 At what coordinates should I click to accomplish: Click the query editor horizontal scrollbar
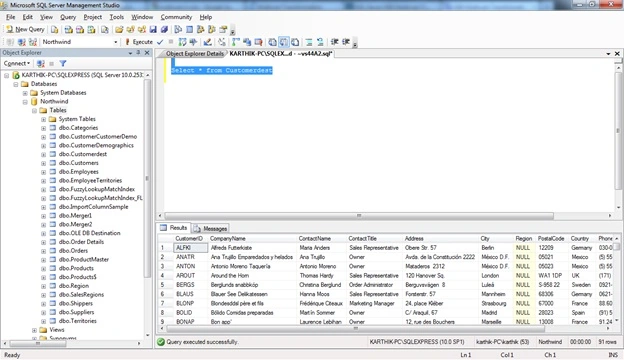click(359, 216)
